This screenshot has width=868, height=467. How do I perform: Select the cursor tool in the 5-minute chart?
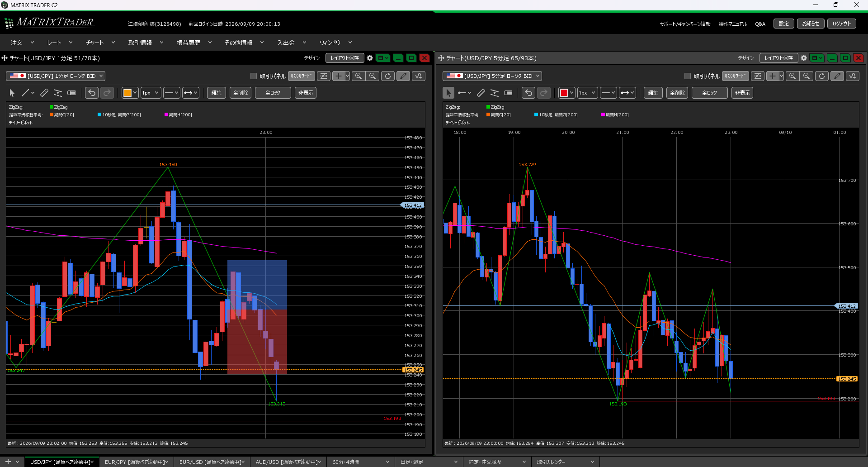coord(448,93)
